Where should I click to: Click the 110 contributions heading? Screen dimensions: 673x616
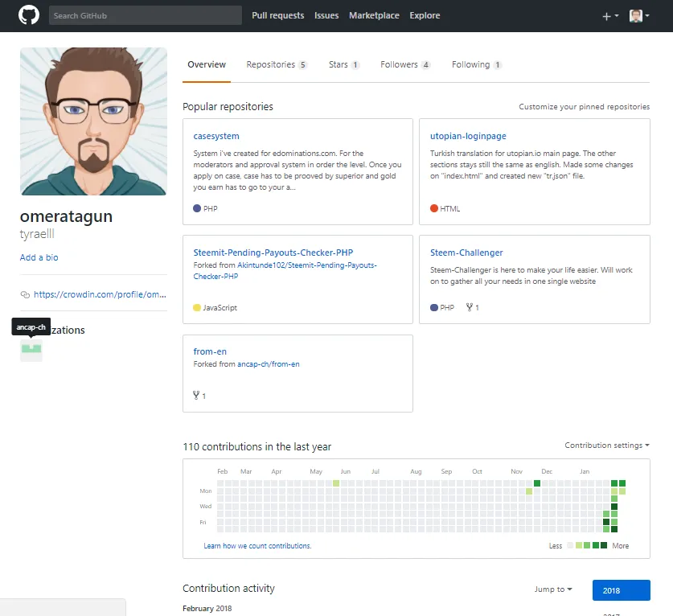pos(257,447)
